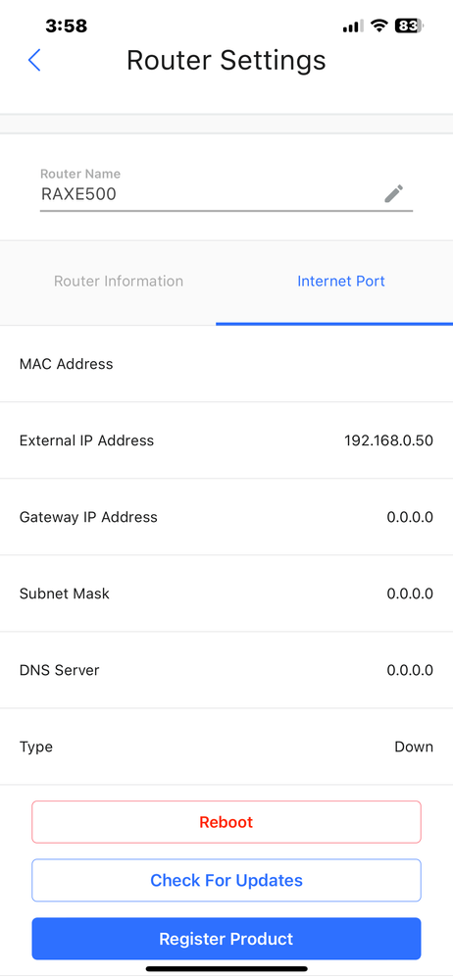Select the Internet Port tab
Image resolution: width=453 pixels, height=980 pixels.
point(341,282)
